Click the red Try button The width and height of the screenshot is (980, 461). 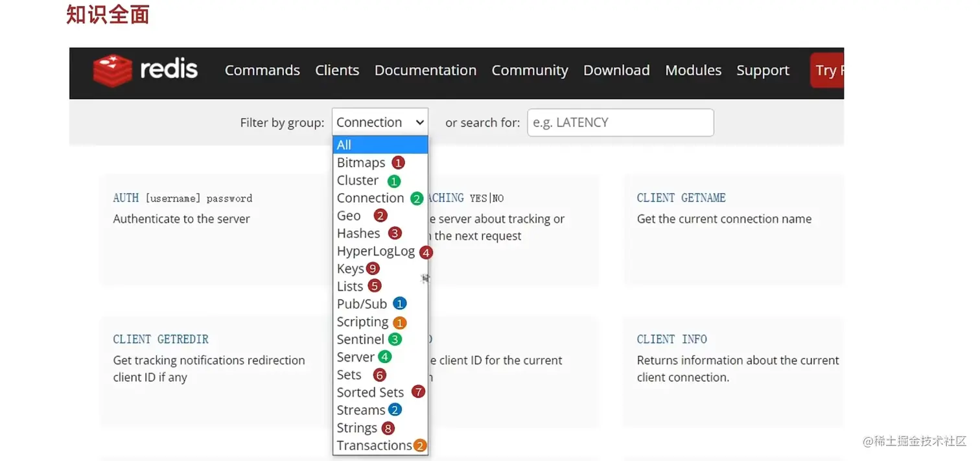(x=826, y=71)
